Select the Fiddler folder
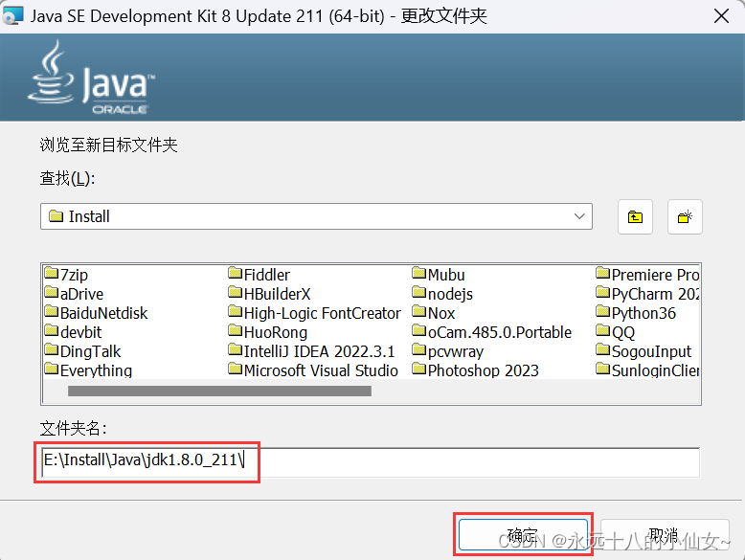This screenshot has width=745, height=560. tap(259, 275)
